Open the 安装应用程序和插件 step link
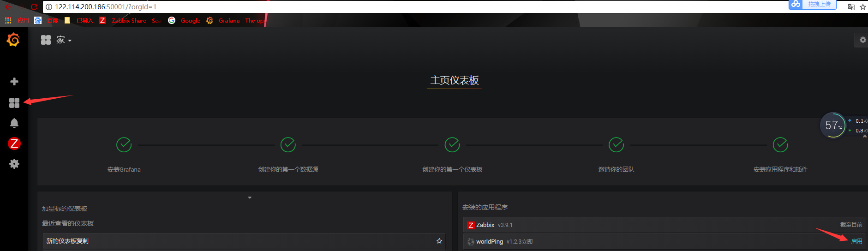The width and height of the screenshot is (868, 251). (780, 169)
